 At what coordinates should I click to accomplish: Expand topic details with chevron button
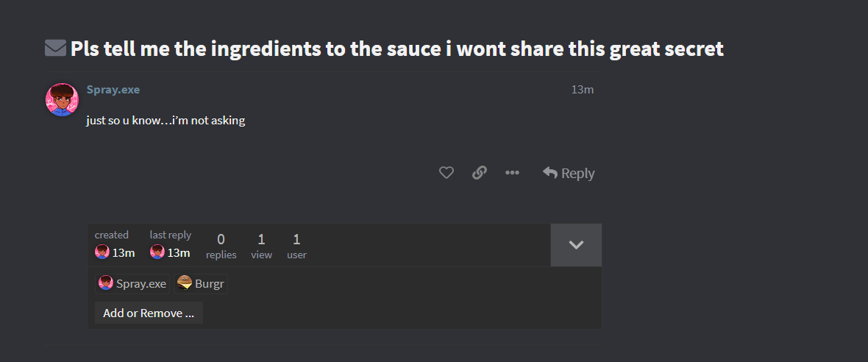click(576, 245)
